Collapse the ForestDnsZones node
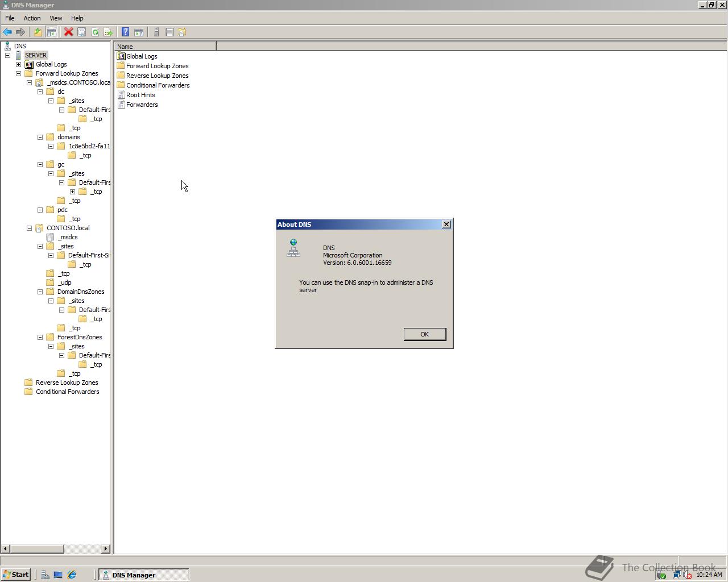The width and height of the screenshot is (728, 582). (x=40, y=337)
